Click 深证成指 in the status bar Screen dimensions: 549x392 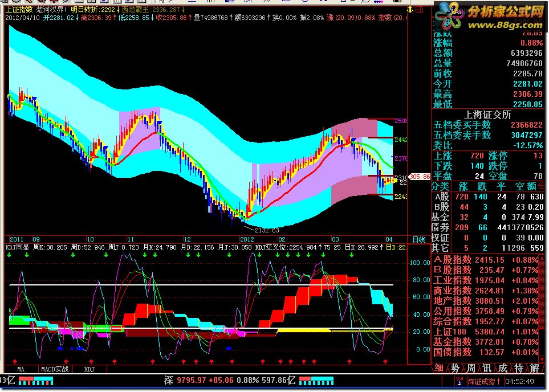point(482,381)
